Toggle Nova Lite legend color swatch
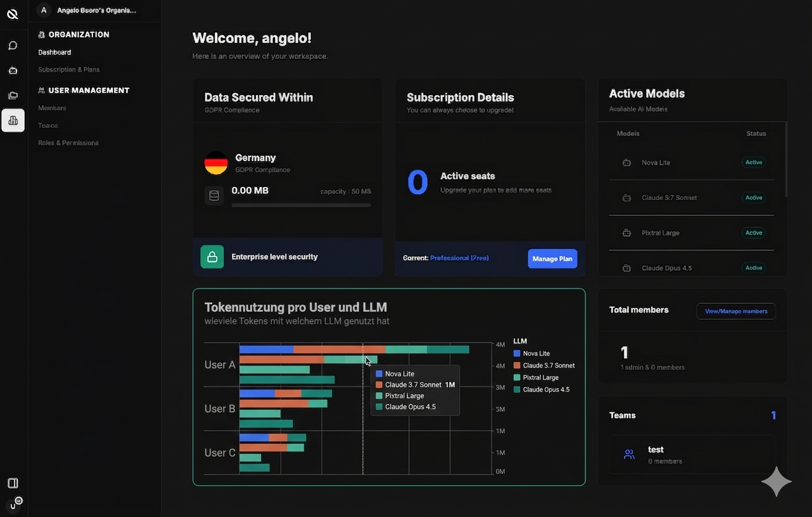The height and width of the screenshot is (517, 812). (517, 354)
